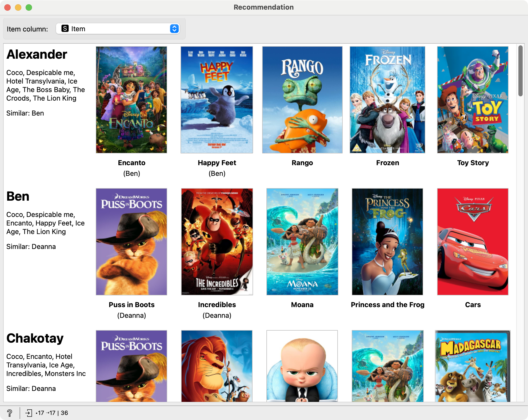Click the Item column dropdown arrows

(x=174, y=29)
